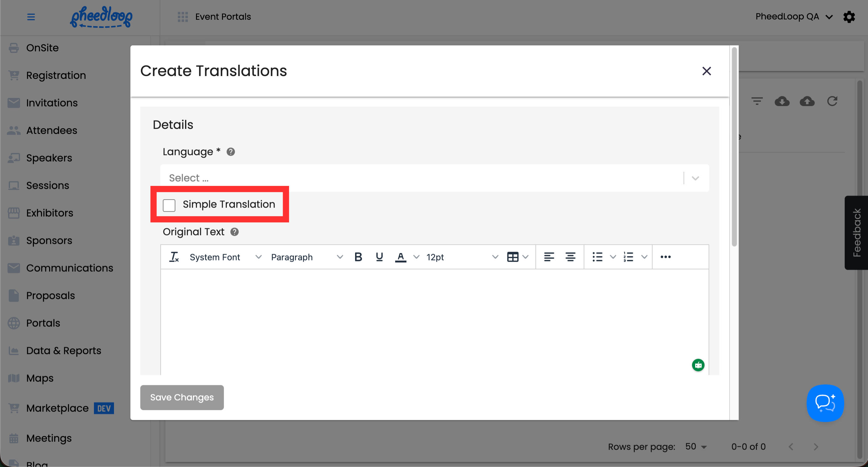Align text left in editor
This screenshot has height=467, width=868.
click(549, 257)
